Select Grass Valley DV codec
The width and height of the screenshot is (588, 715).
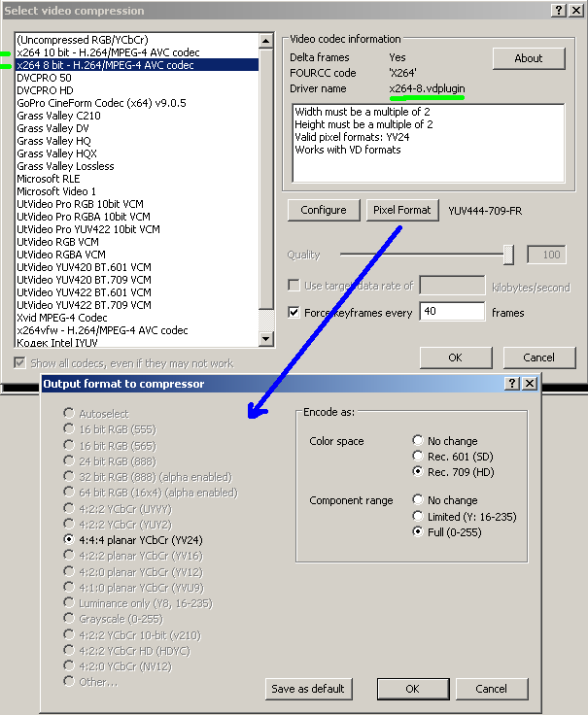[x=137, y=128]
